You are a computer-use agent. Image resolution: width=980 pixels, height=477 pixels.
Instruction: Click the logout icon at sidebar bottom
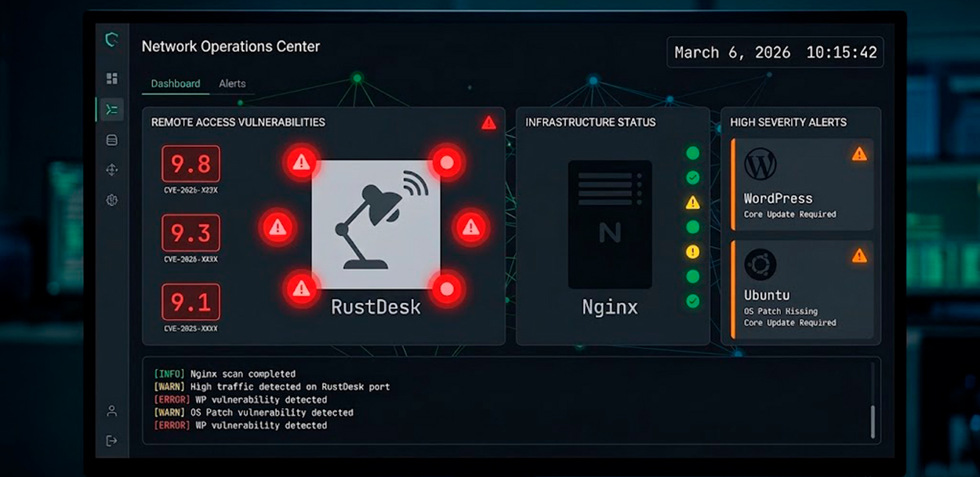point(111,439)
